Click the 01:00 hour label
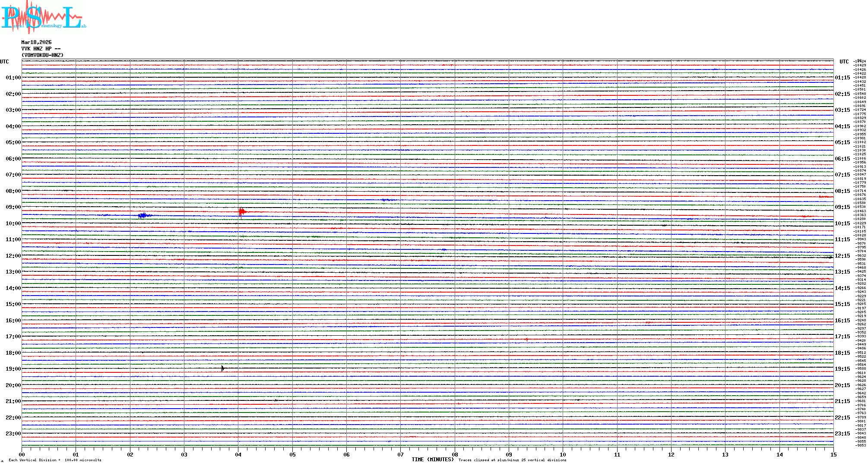The image size is (868, 466). pyautogui.click(x=13, y=78)
